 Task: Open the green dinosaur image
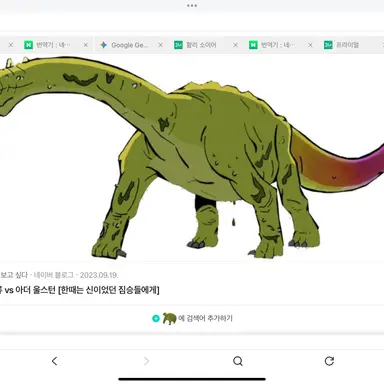[x=192, y=157]
